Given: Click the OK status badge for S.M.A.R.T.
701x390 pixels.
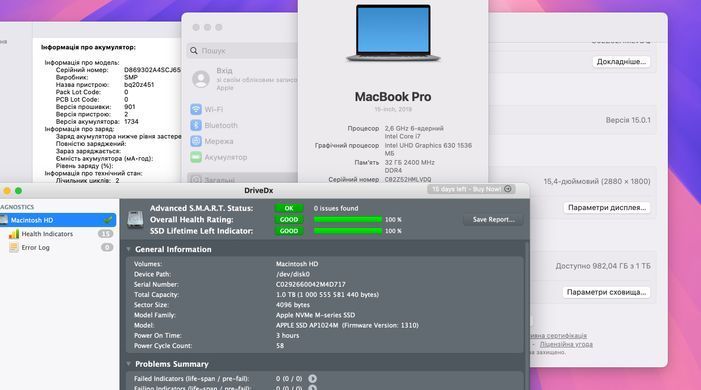Looking at the screenshot, I should point(289,208).
